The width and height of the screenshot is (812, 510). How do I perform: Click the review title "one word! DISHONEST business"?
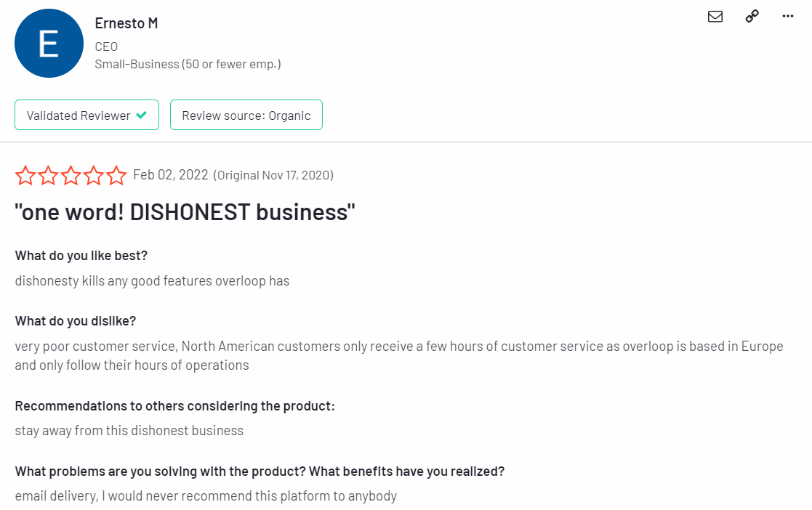click(x=185, y=212)
